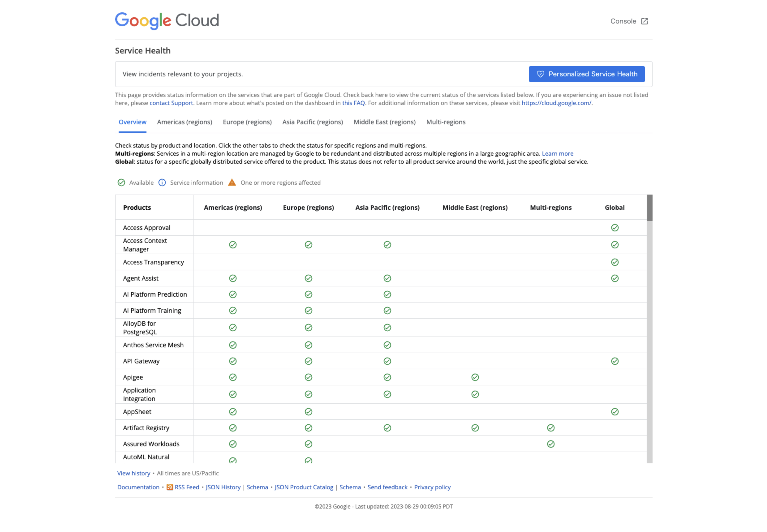Click Access Context Manager Americas checkmark
Image resolution: width=767 pixels, height=532 pixels.
233,245
